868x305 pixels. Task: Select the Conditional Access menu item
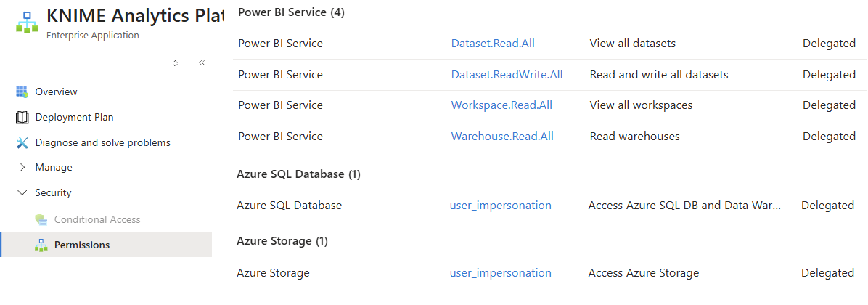[x=97, y=219]
